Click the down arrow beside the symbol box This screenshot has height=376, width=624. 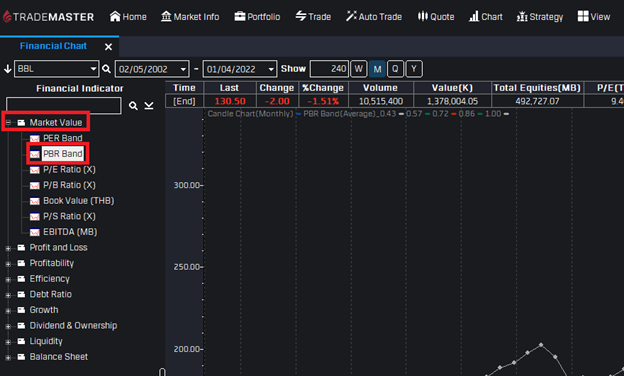click(x=8, y=69)
